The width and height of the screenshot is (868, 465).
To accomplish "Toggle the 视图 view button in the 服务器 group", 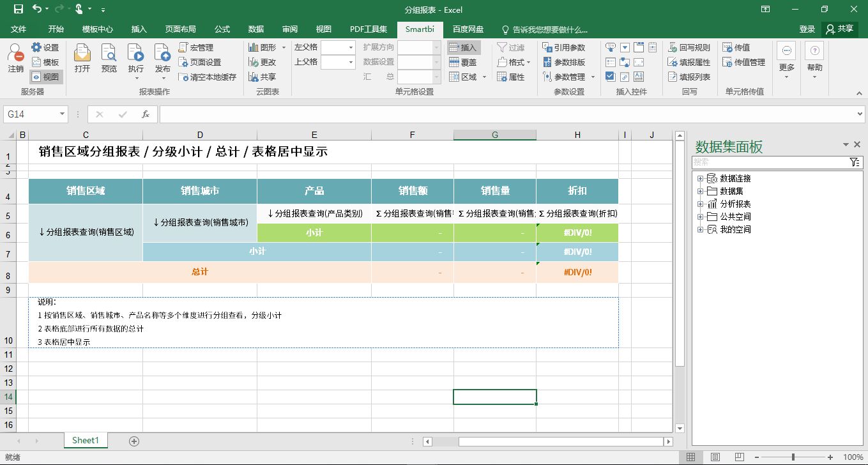I will (46, 77).
